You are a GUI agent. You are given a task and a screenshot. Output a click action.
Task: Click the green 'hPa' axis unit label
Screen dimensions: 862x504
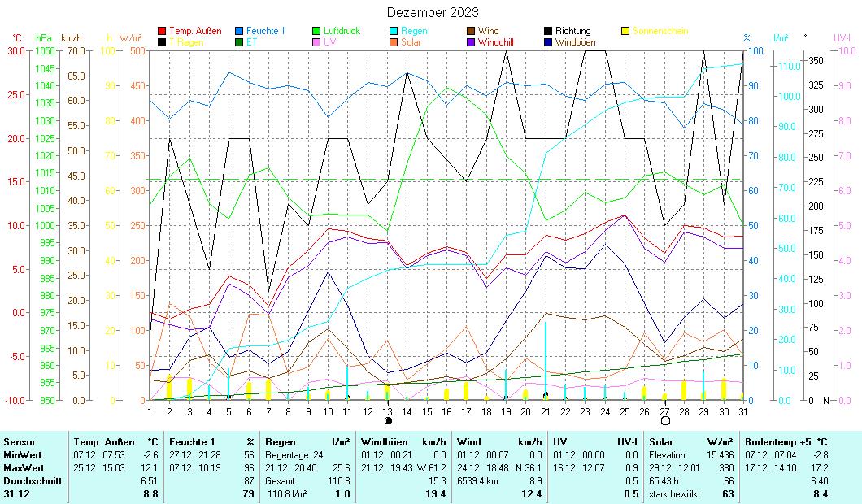point(44,38)
